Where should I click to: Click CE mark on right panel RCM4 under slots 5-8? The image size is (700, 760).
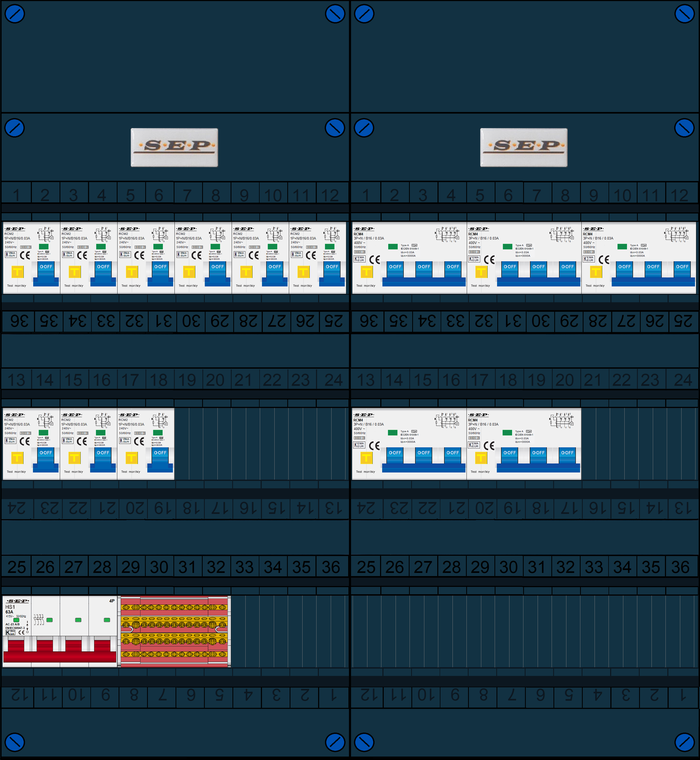pyautogui.click(x=489, y=259)
